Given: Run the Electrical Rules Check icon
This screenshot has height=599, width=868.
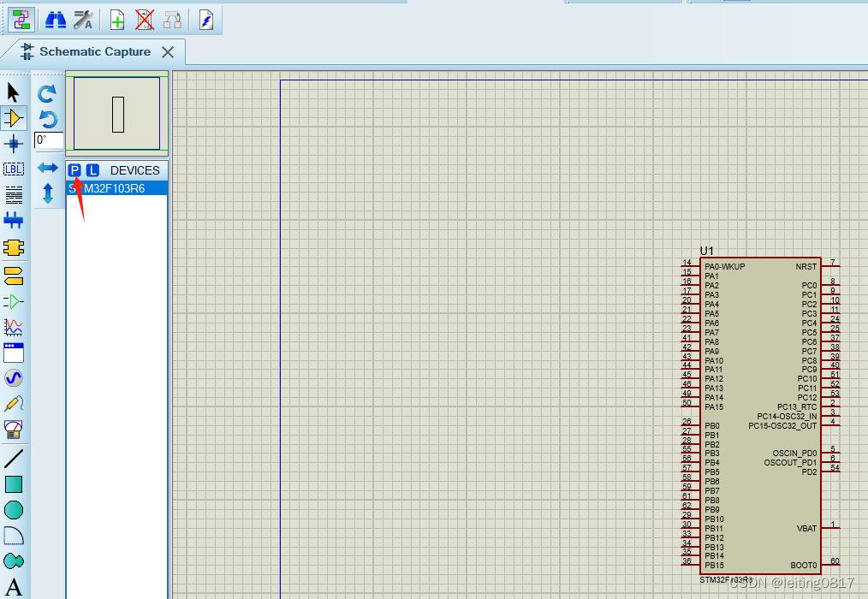Looking at the screenshot, I should (x=206, y=21).
